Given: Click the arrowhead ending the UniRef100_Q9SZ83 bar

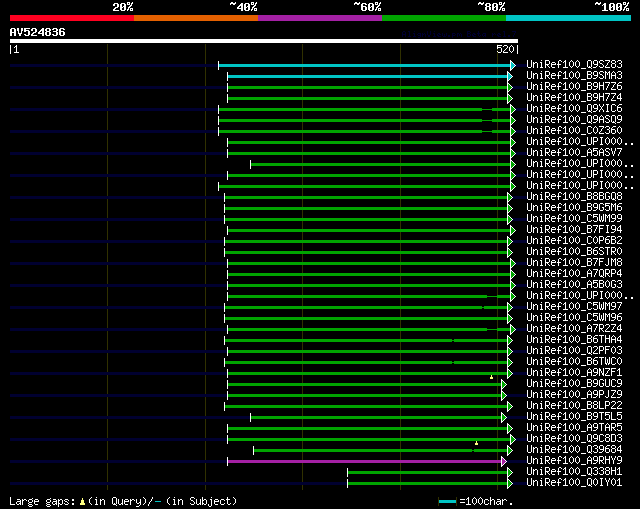Looking at the screenshot, I should click(513, 65).
